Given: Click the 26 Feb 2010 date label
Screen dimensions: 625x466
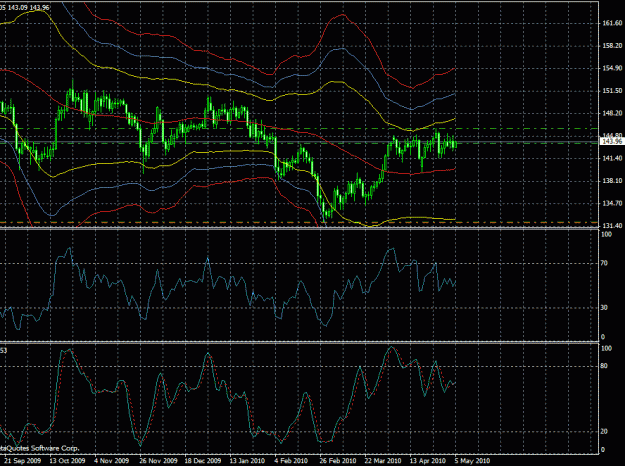Looking at the screenshot, I should pyautogui.click(x=338, y=461).
